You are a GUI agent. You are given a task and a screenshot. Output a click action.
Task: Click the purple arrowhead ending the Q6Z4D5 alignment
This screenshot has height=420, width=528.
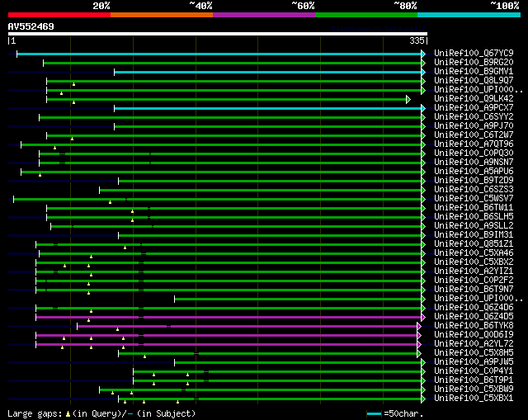click(x=423, y=318)
